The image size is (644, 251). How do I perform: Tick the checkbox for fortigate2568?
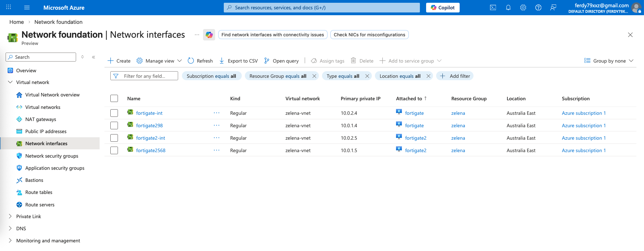tap(114, 150)
